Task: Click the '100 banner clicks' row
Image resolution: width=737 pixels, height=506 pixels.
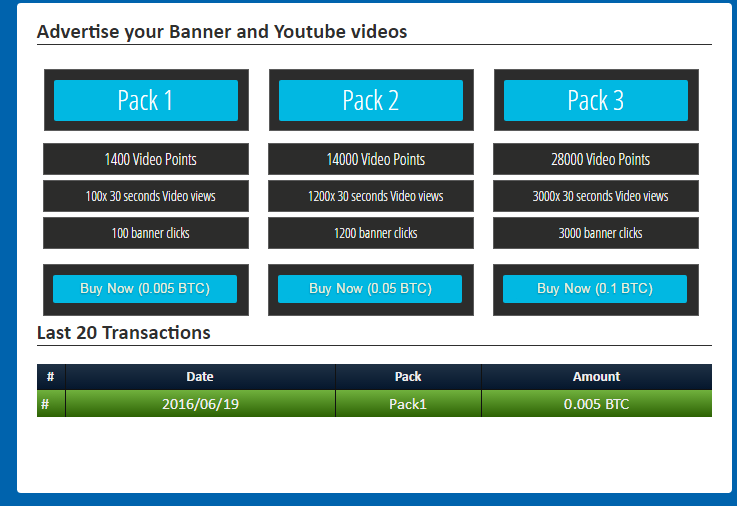Action: (146, 233)
